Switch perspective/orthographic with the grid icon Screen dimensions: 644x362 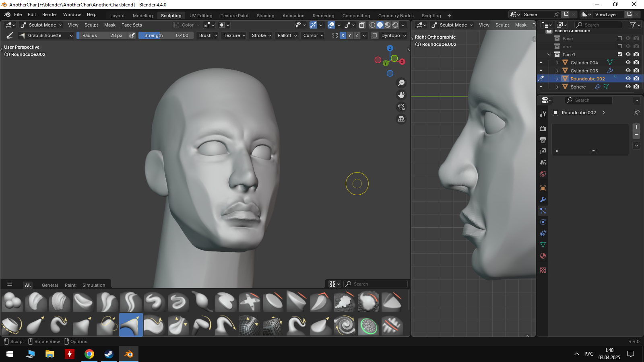[x=401, y=119]
